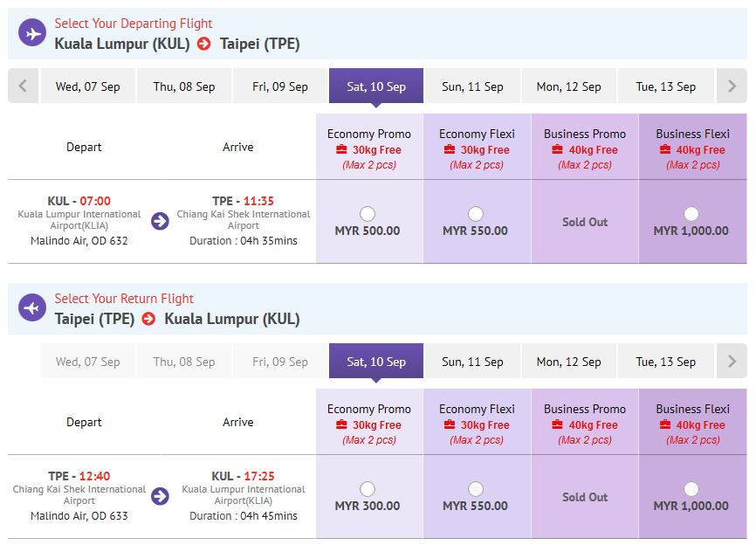
Task: Show later departing dates with right chevron
Action: (x=732, y=86)
